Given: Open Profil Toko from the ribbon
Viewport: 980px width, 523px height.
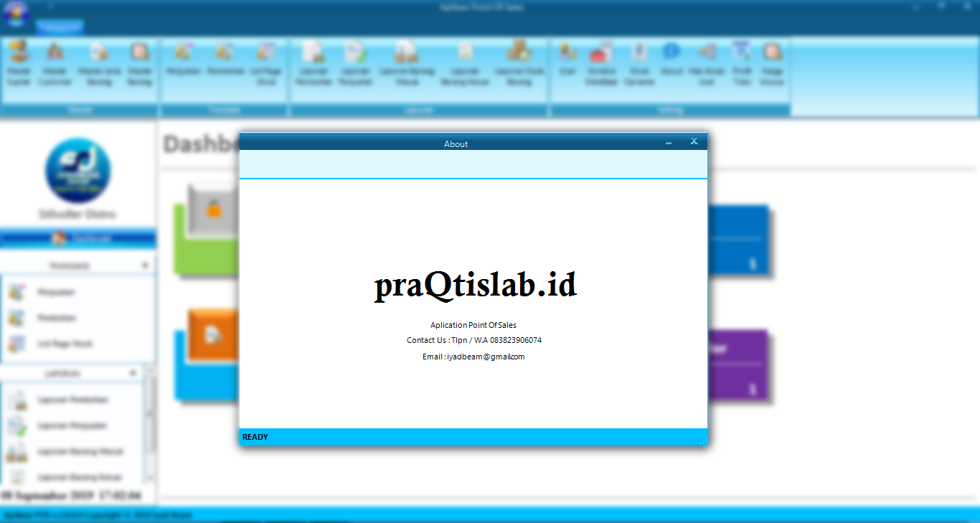Looking at the screenshot, I should click(x=742, y=63).
